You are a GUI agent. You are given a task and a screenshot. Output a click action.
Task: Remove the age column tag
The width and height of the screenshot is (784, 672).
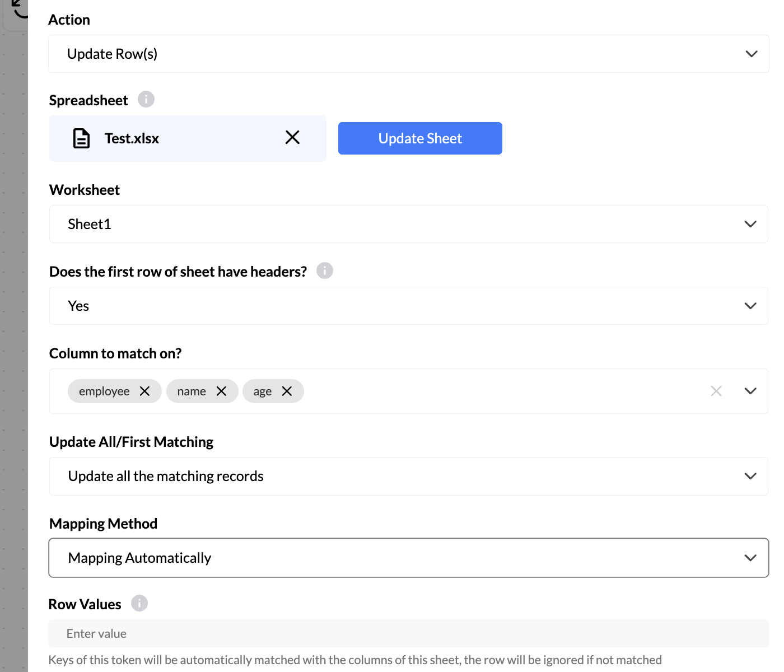[x=287, y=391]
